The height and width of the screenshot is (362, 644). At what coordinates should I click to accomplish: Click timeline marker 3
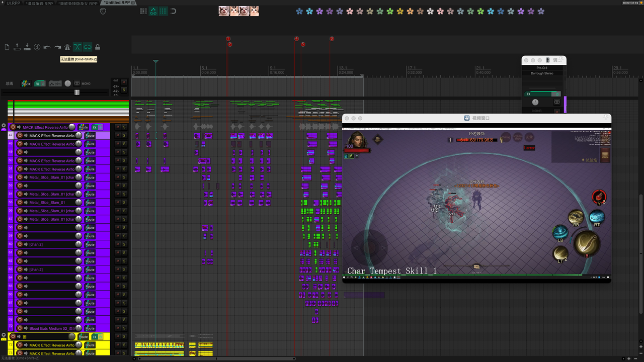(x=332, y=39)
